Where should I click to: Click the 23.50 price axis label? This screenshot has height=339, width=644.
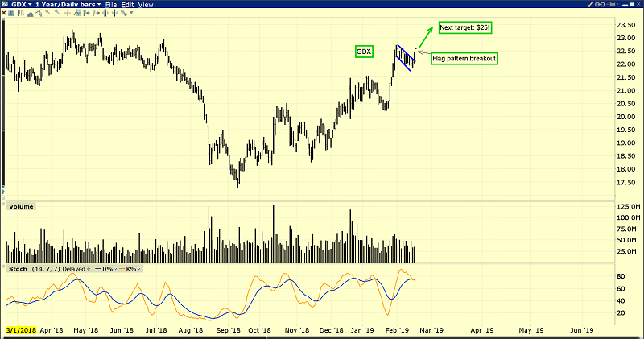[x=626, y=25]
